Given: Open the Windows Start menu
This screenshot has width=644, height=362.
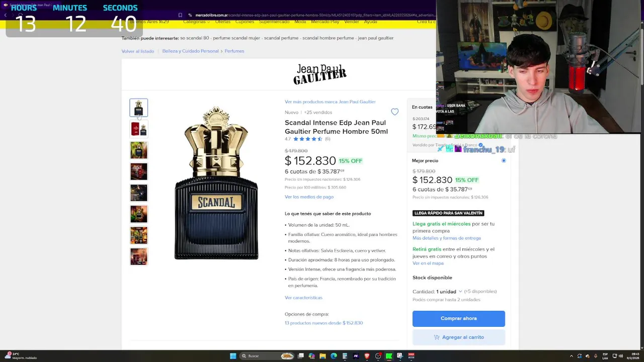Looking at the screenshot, I should [x=233, y=356].
